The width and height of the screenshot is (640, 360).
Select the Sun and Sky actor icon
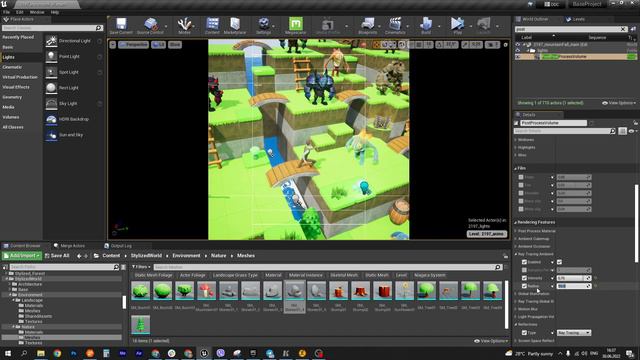pyautogui.click(x=51, y=135)
